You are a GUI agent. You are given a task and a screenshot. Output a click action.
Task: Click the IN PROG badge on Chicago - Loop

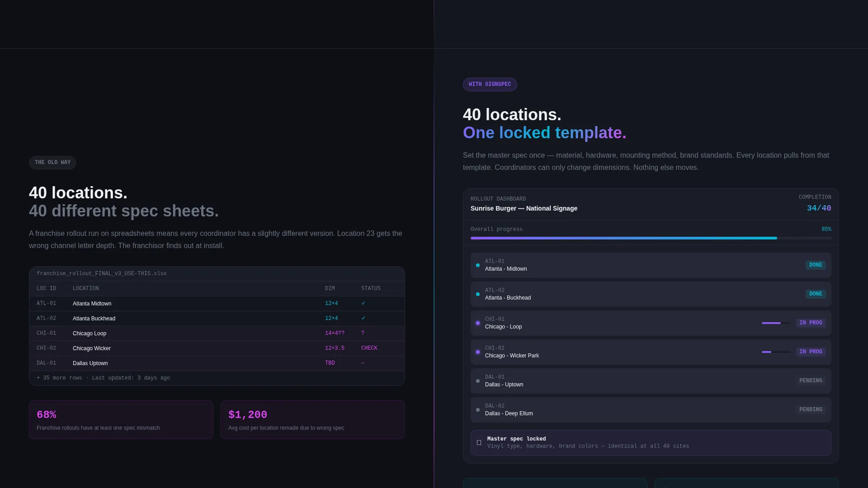tap(811, 323)
